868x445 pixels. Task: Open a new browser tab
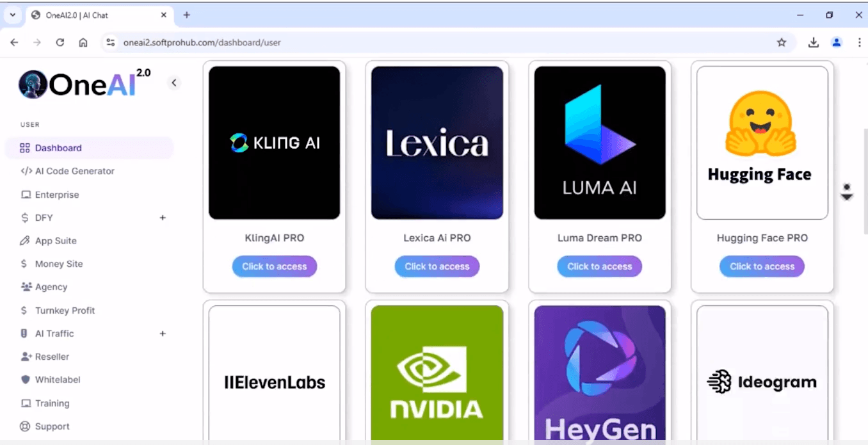click(x=187, y=15)
